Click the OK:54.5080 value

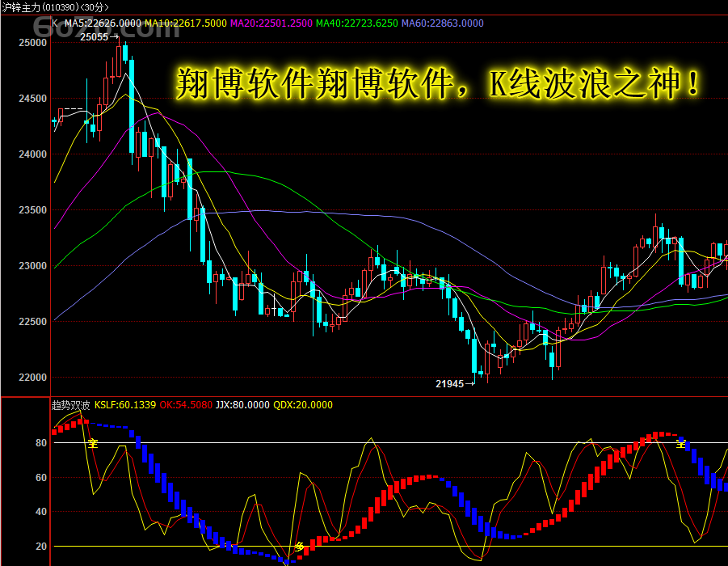[186, 405]
